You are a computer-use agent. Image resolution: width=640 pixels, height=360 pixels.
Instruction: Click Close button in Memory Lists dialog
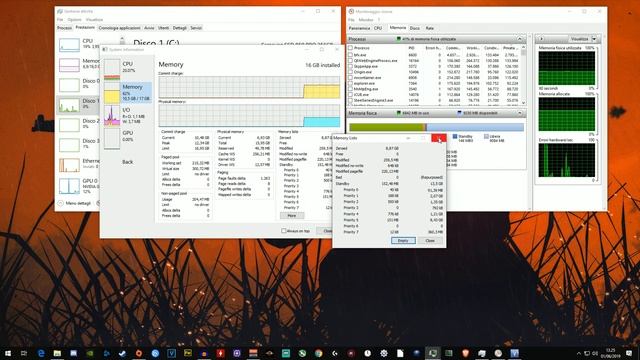pos(430,240)
